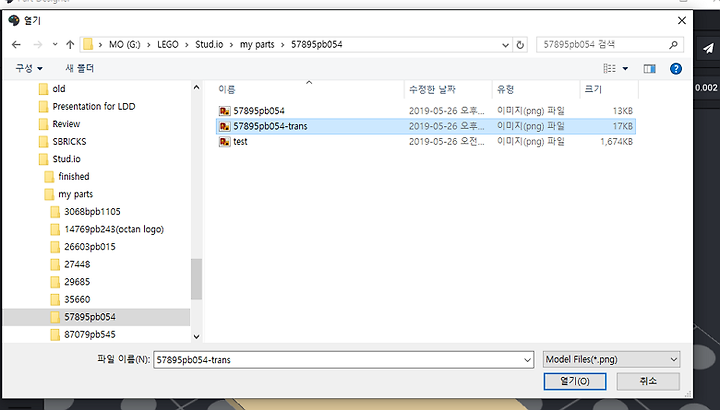Image resolution: width=720 pixels, height=410 pixels.
Task: Create a new folder with 새 폴더
Action: (79, 68)
